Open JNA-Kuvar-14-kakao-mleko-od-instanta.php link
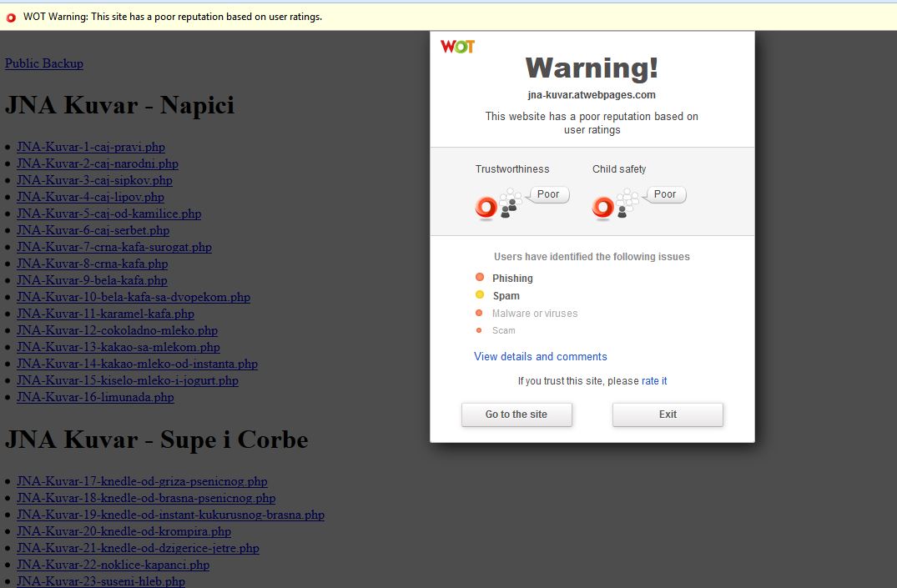The image size is (897, 588). pos(138,363)
